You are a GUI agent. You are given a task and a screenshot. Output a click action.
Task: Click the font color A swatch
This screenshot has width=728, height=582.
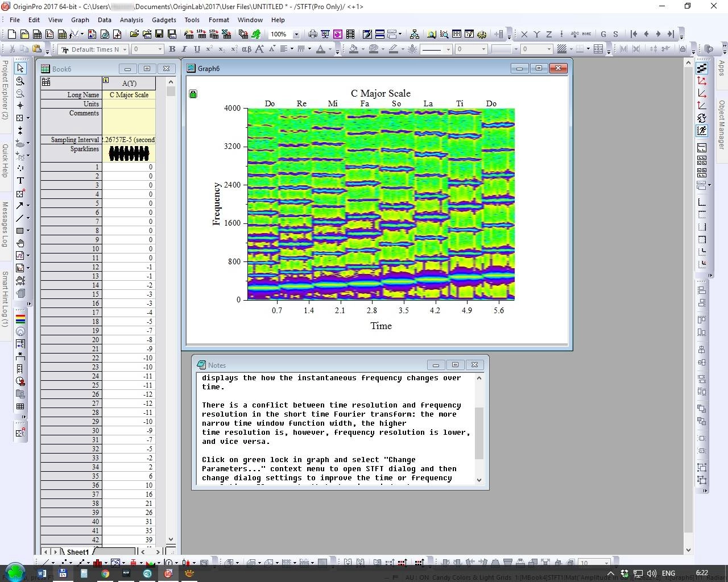tap(321, 49)
